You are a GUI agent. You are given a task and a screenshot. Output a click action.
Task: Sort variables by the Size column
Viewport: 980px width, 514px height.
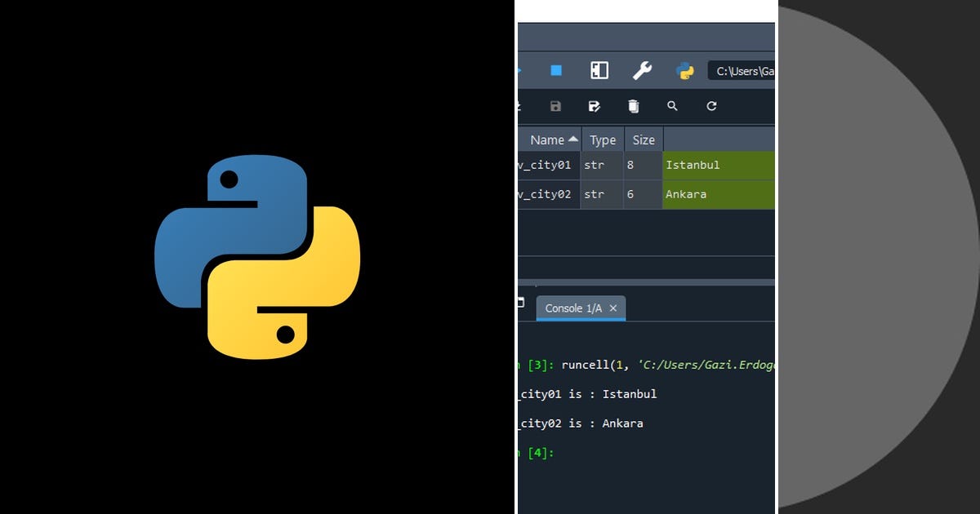[x=644, y=140]
